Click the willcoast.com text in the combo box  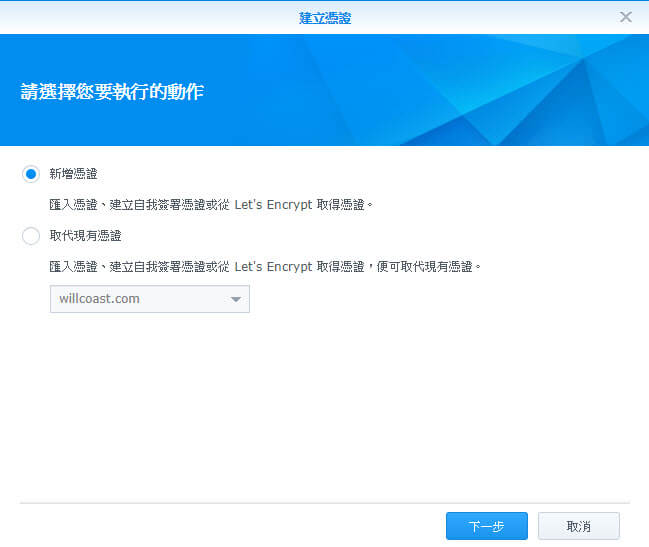click(x=100, y=299)
